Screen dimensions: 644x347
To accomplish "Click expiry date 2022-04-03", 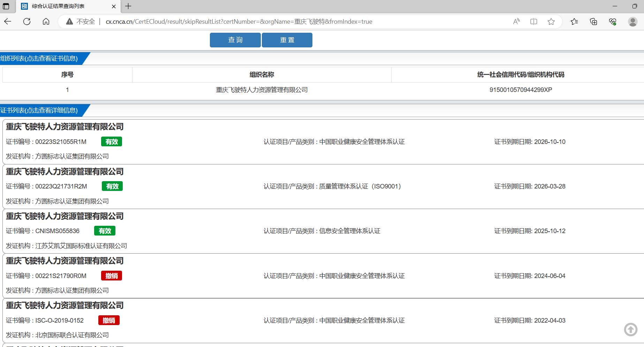I will [550, 321].
